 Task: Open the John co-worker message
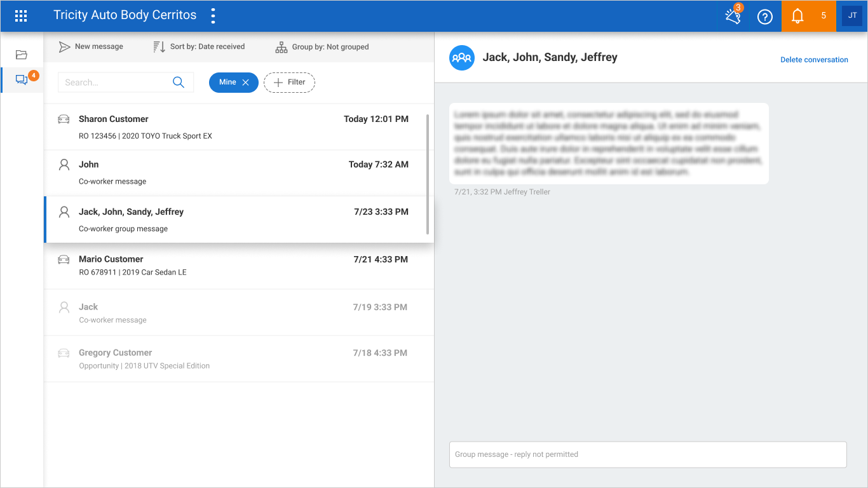point(238,173)
